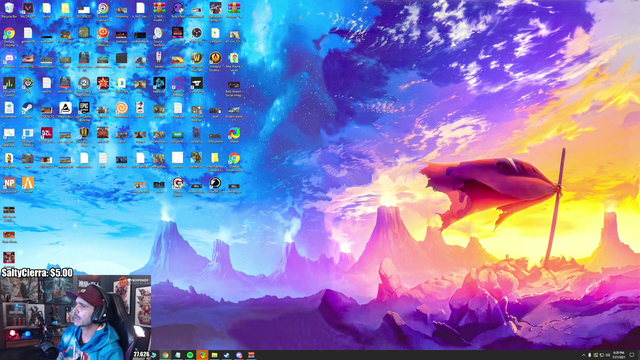Open the orange round FrostyTask shortcut
The image size is (640, 360).
[103, 33]
